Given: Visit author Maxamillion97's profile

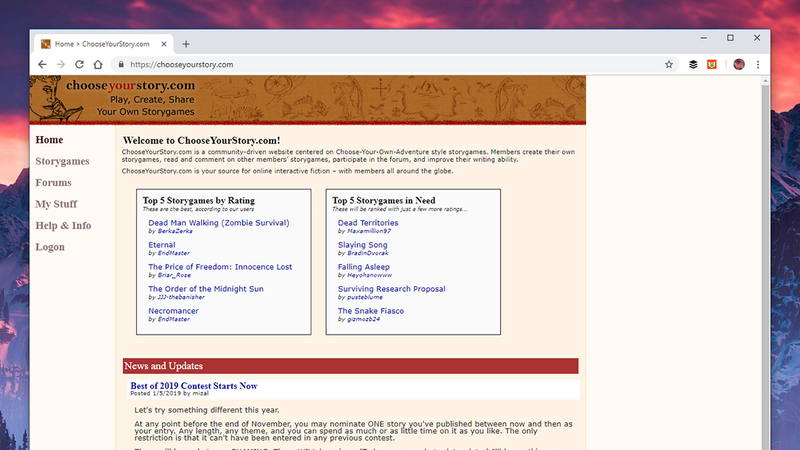Looking at the screenshot, I should [x=369, y=231].
